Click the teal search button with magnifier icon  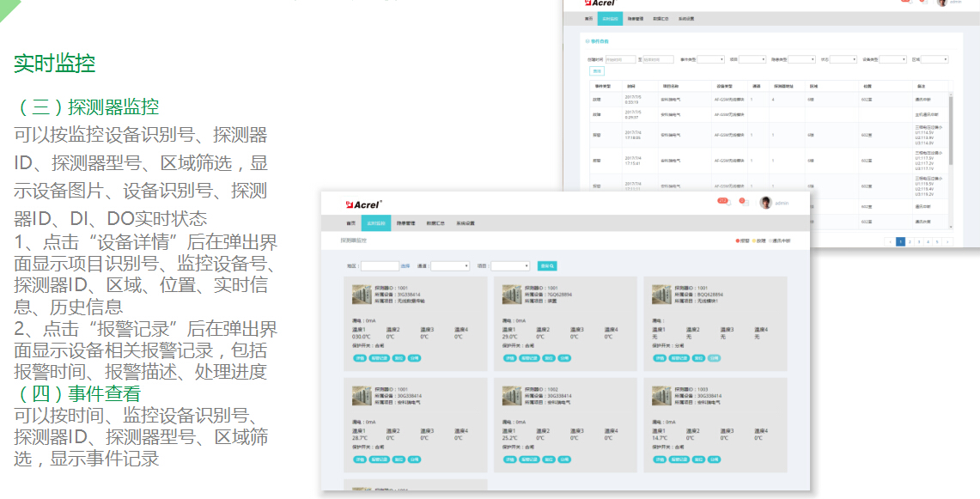[x=546, y=266]
